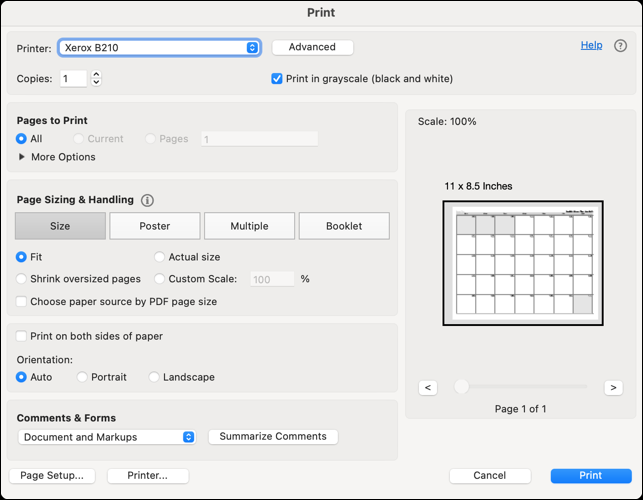643x500 pixels.
Task: Click the Print button
Action: pyautogui.click(x=590, y=476)
